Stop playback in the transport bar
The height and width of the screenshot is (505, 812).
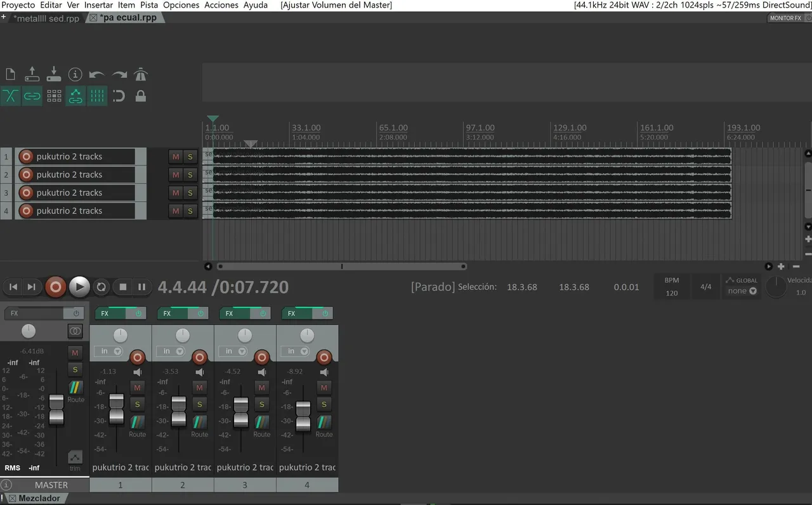click(x=123, y=287)
